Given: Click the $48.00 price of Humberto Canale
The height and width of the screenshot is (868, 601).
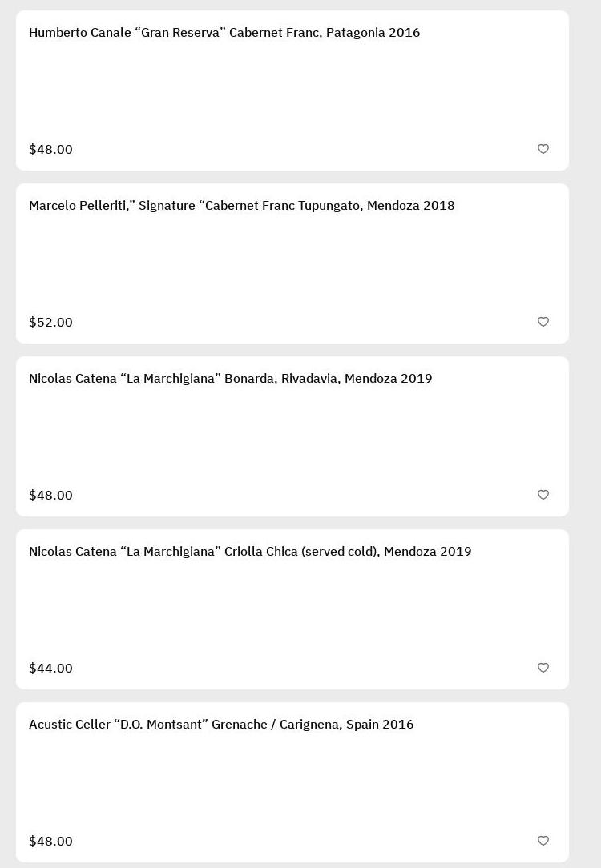Looking at the screenshot, I should pos(50,150).
